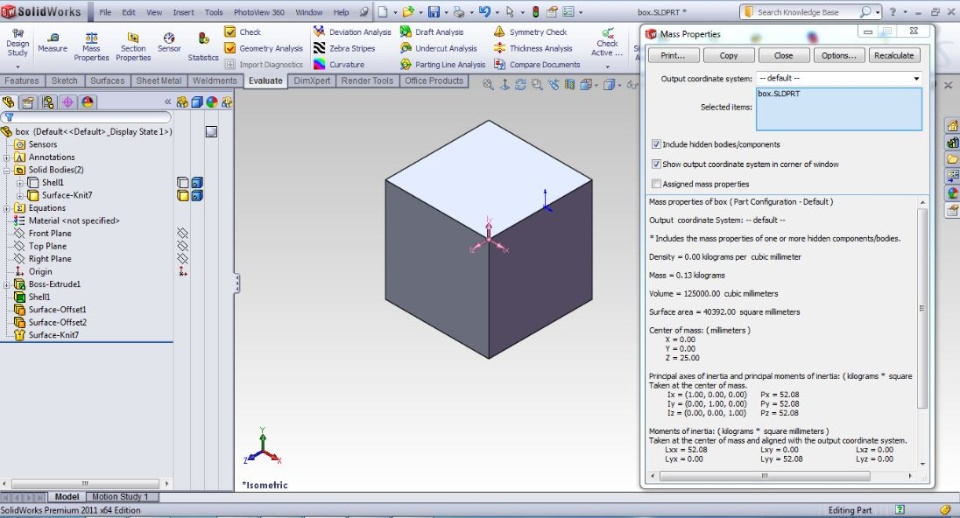Open the DisplayManager tab
Screen dimensions: 960x518
click(88, 102)
